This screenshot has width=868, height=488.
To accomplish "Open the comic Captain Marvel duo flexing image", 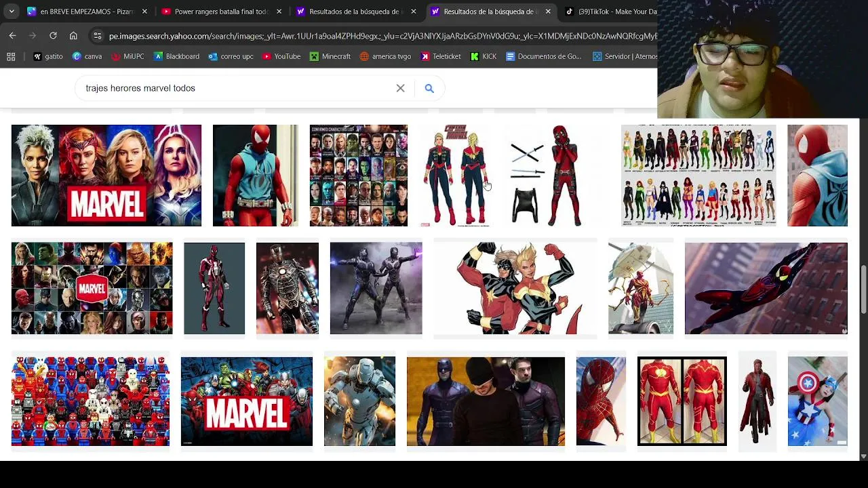I will click(515, 289).
